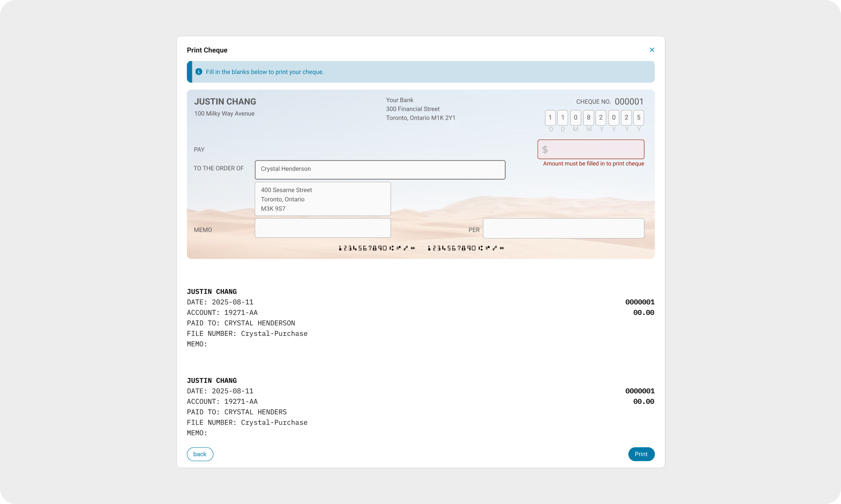Close the Print Cheque dialog
The width and height of the screenshot is (841, 504).
tap(652, 50)
